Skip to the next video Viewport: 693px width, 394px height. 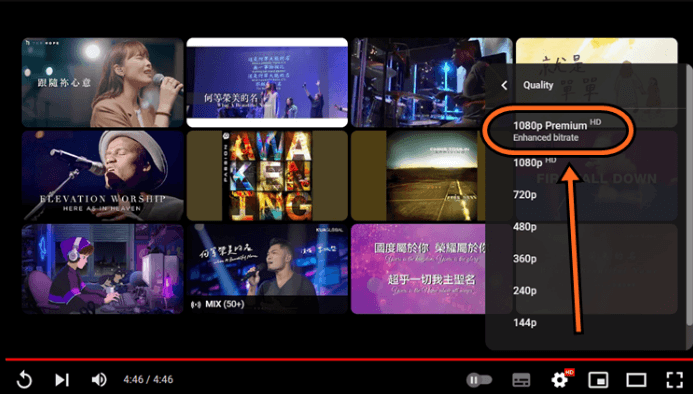tap(61, 380)
